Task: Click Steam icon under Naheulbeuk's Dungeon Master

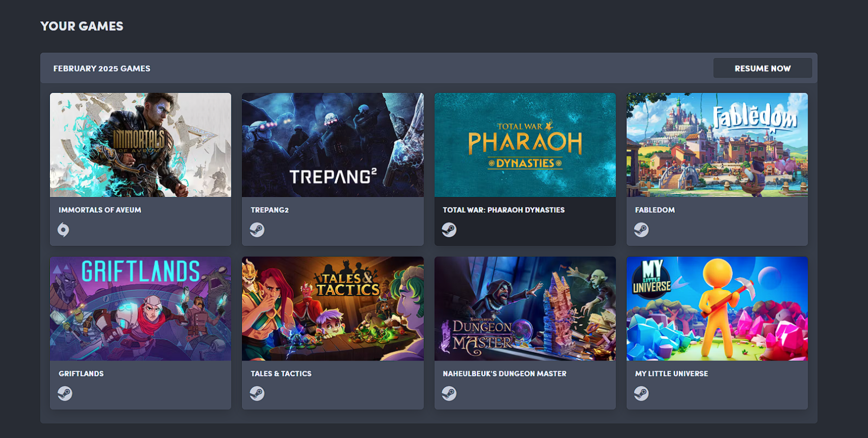Action: click(449, 393)
